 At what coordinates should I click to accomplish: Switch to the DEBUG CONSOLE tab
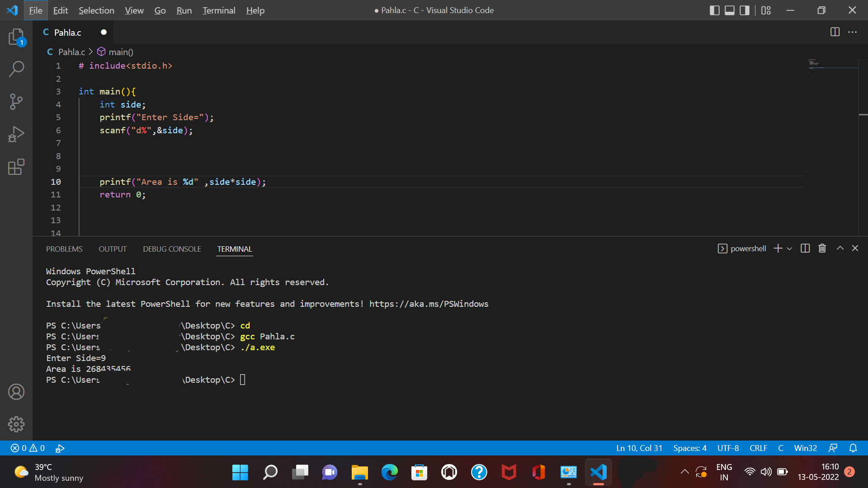[172, 249]
